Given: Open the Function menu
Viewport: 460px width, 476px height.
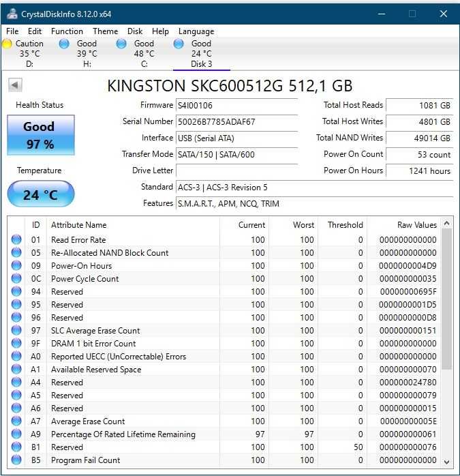Looking at the screenshot, I should coord(67,31).
